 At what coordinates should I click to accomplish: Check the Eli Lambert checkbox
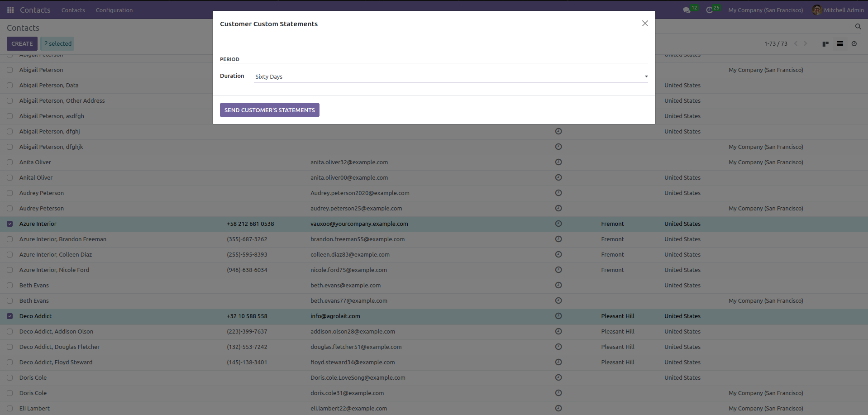[x=10, y=408]
